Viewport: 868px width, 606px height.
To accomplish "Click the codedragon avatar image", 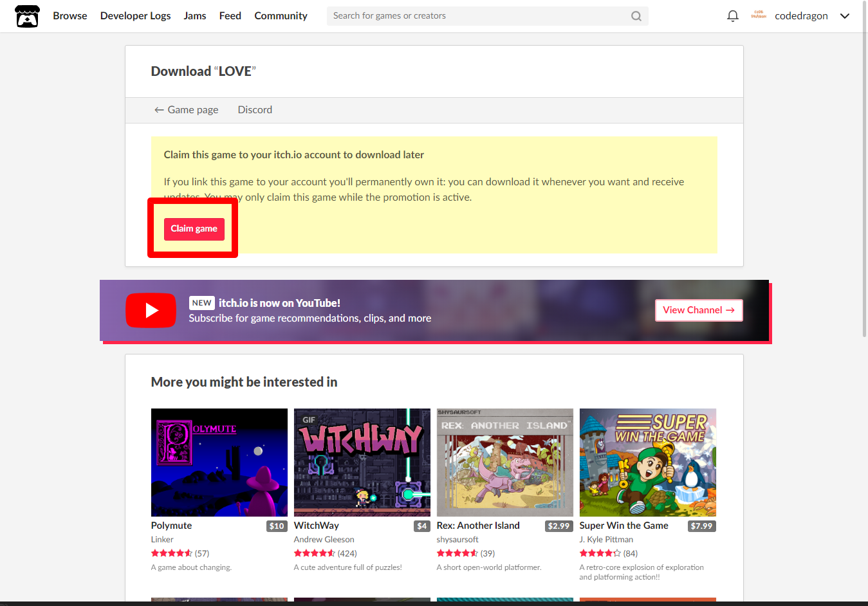I will click(759, 16).
